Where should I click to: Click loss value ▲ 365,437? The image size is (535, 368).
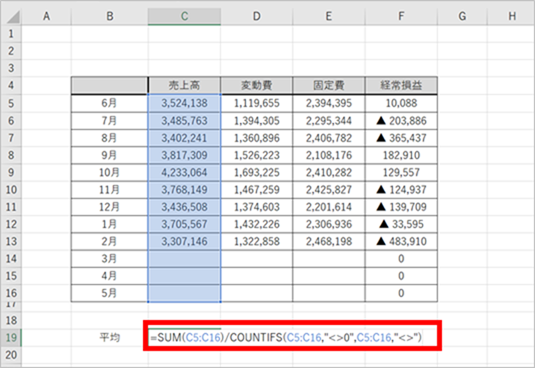tap(401, 138)
